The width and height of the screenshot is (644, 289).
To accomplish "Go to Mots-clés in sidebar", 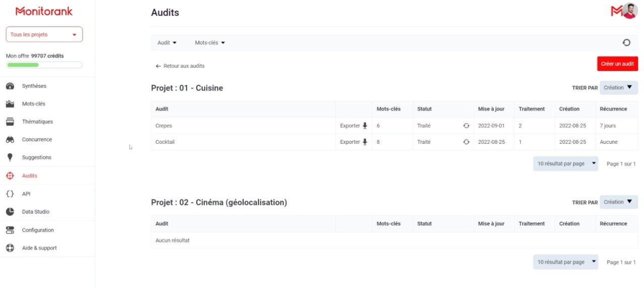I will (x=34, y=104).
